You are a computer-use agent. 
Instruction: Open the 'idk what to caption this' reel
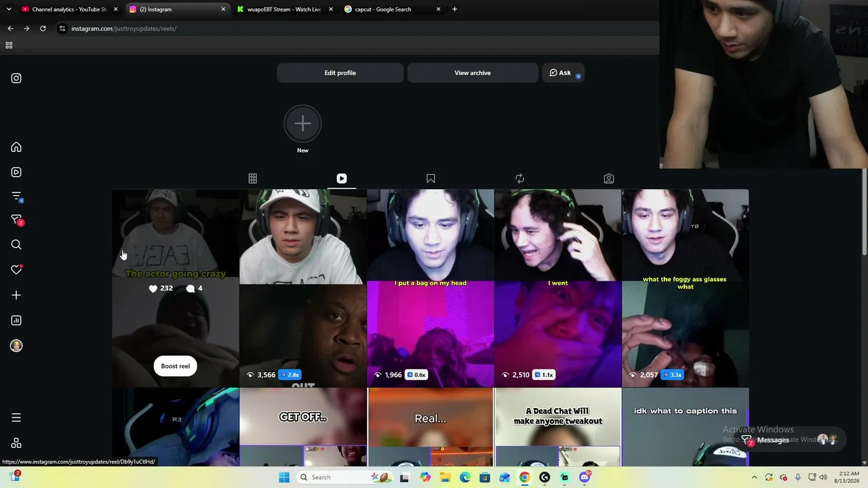coord(686,427)
